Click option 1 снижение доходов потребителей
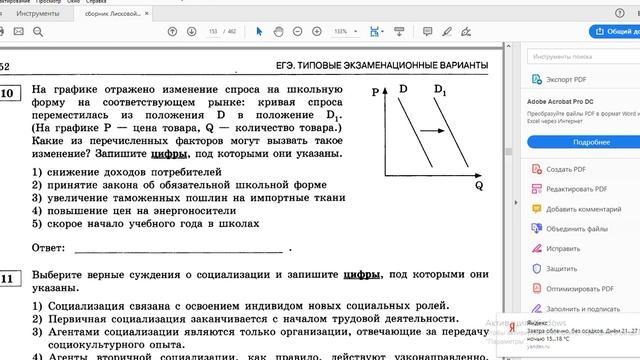Image resolution: width=640 pixels, height=360 pixels. tap(127, 172)
